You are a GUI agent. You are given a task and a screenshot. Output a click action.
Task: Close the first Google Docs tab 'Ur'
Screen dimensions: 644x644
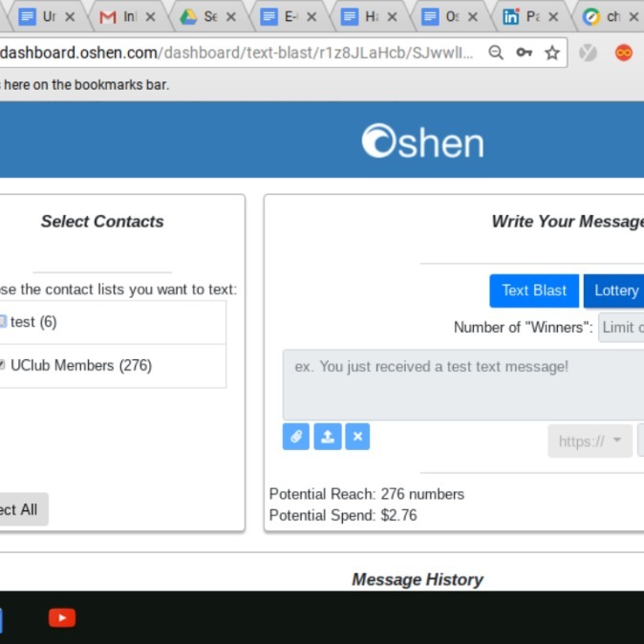point(71,17)
